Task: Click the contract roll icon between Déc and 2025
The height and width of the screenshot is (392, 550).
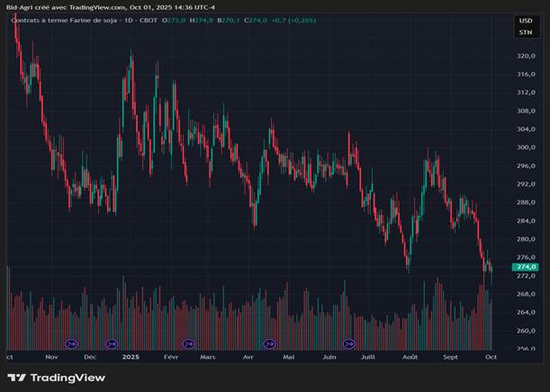Action: 112,343
